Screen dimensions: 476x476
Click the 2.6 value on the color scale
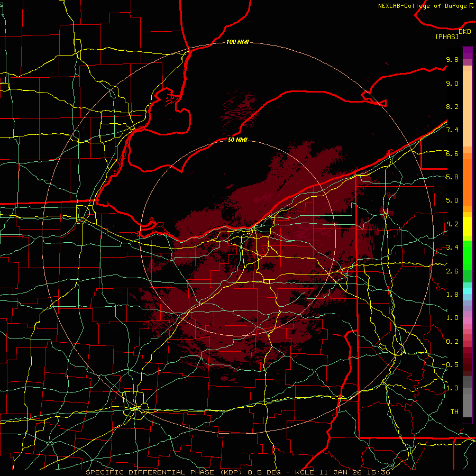(452, 271)
